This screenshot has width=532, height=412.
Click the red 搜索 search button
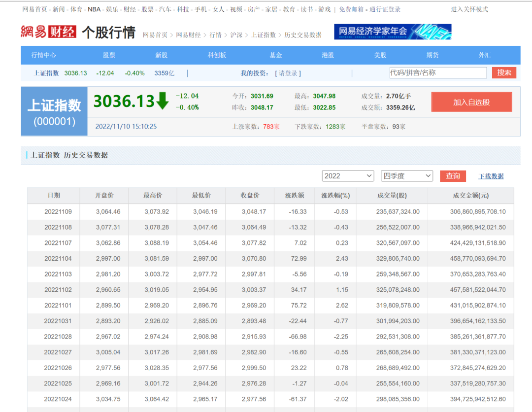pyautogui.click(x=504, y=73)
